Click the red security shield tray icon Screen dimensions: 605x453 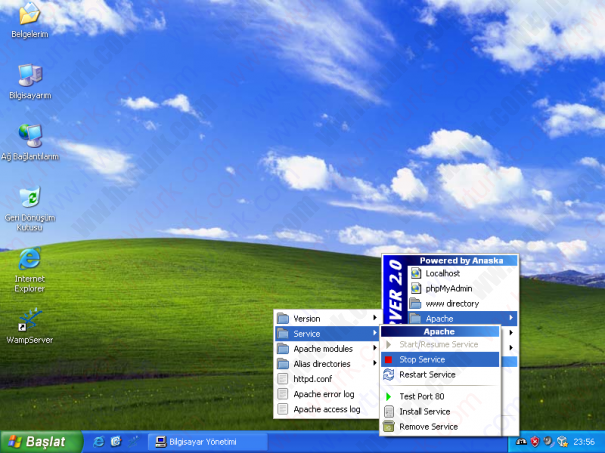(535, 442)
